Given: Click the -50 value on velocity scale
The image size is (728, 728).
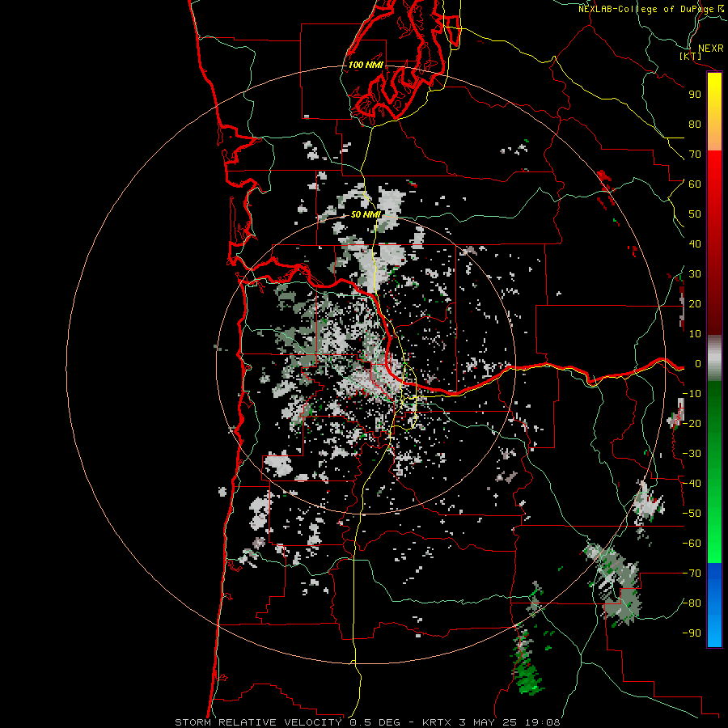Looking at the screenshot, I should [692, 514].
